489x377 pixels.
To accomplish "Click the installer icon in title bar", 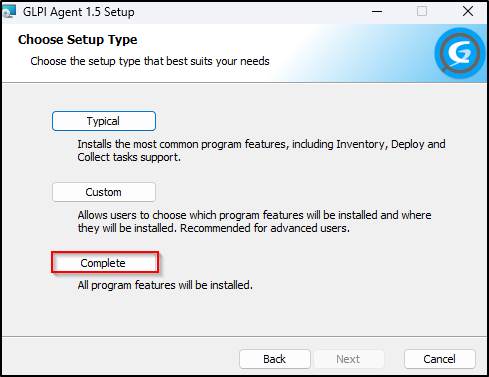I will [x=9, y=12].
